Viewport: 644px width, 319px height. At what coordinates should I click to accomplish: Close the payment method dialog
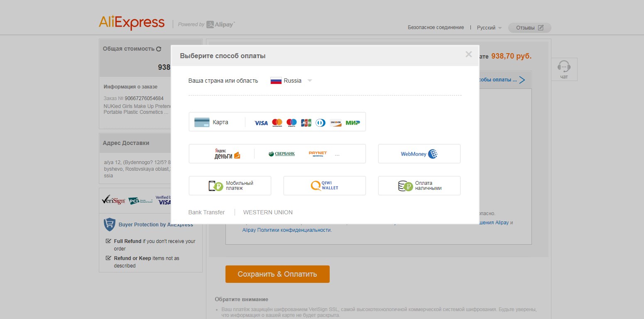click(x=468, y=54)
